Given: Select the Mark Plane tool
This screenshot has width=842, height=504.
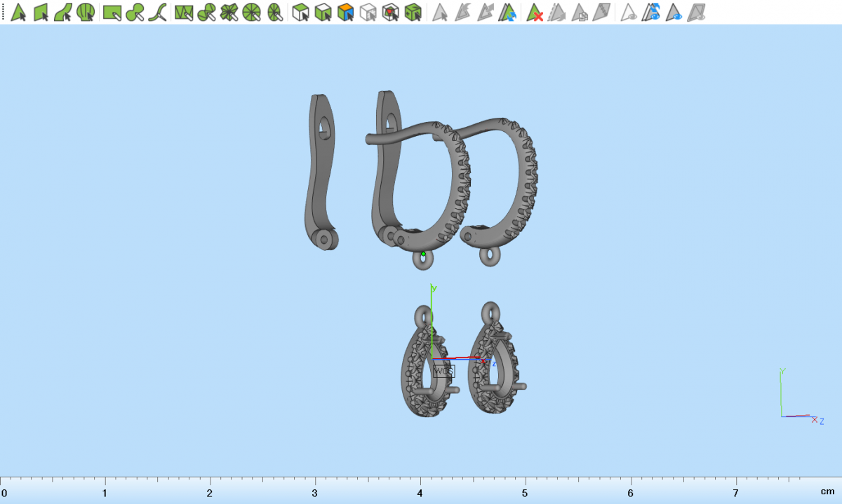Looking at the screenshot, I should pyautogui.click(x=41, y=12).
